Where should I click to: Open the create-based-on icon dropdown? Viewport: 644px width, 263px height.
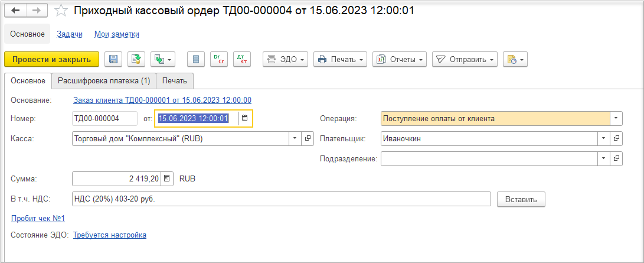tap(163, 59)
